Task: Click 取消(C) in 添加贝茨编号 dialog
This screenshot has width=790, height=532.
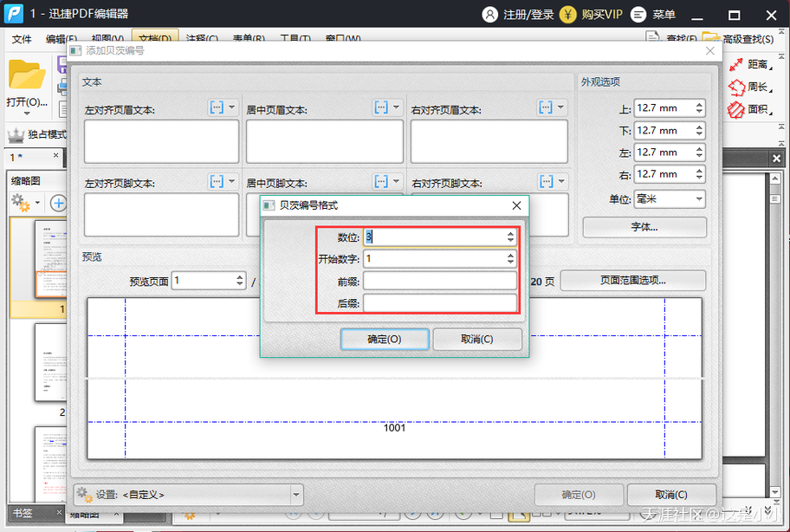Action: click(671, 495)
